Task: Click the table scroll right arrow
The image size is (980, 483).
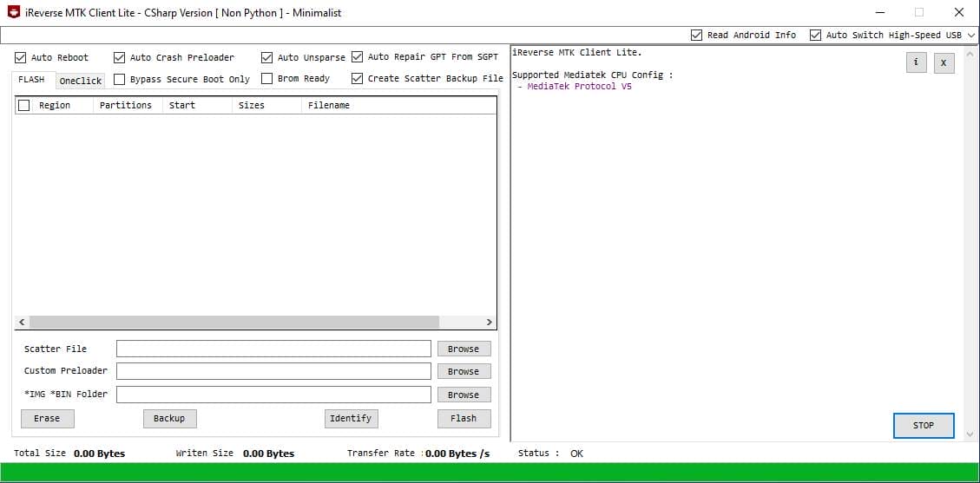Action: point(490,322)
